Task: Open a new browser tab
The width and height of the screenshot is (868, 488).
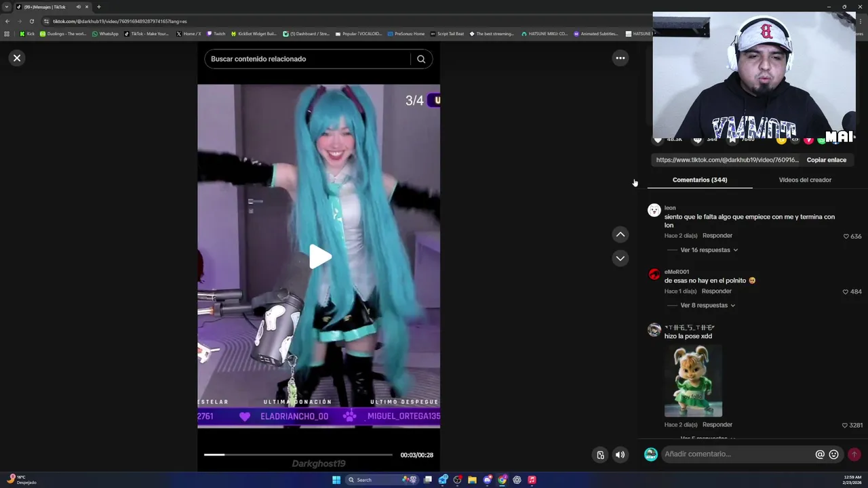Action: (x=98, y=7)
